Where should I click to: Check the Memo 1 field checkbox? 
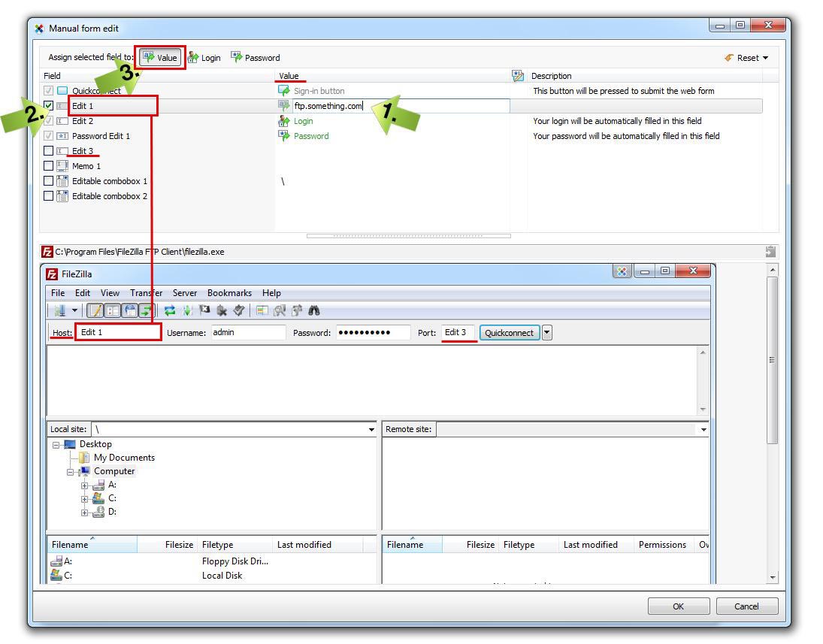48,166
